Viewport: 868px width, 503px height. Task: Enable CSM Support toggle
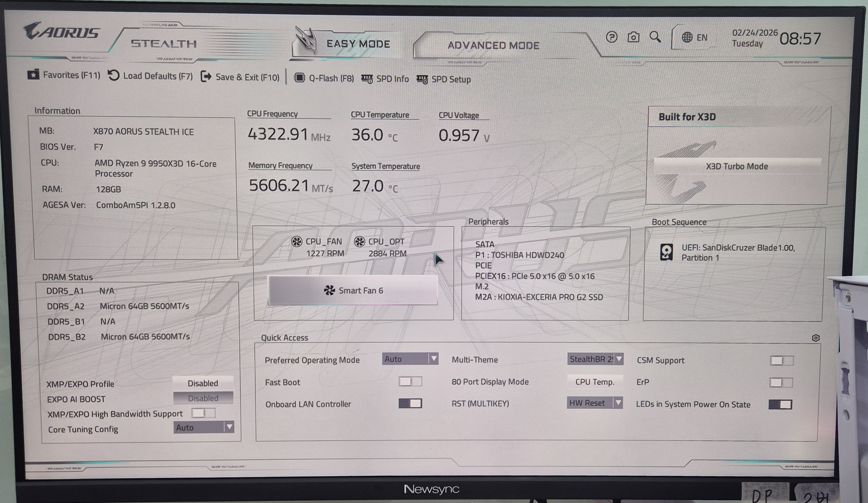[x=782, y=361]
